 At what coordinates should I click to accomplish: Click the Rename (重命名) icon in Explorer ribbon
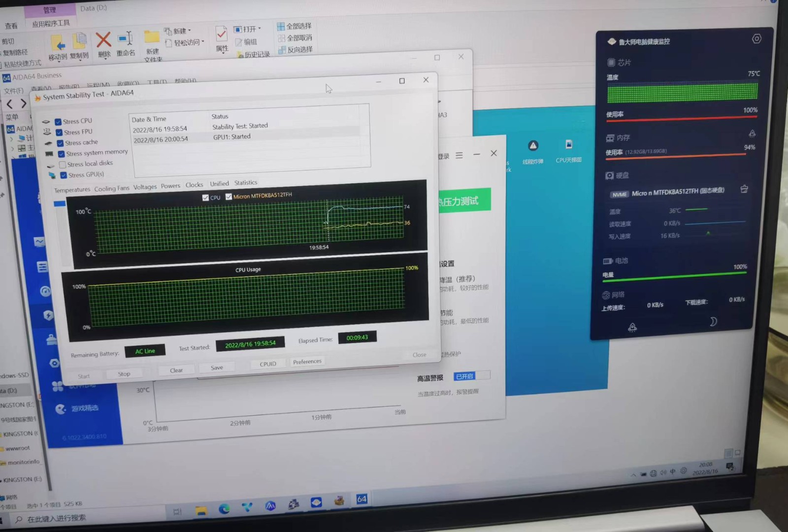pos(126,44)
